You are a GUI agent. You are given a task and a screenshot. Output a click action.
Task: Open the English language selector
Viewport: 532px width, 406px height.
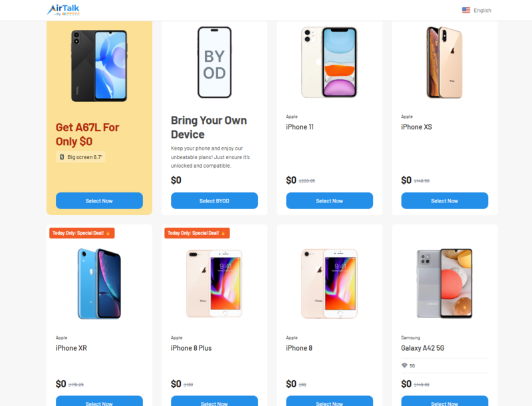[x=476, y=10]
